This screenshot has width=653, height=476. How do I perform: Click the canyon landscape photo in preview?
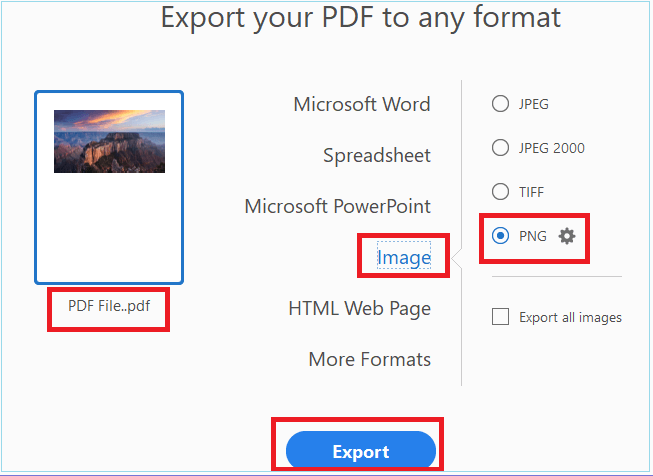[x=110, y=141]
